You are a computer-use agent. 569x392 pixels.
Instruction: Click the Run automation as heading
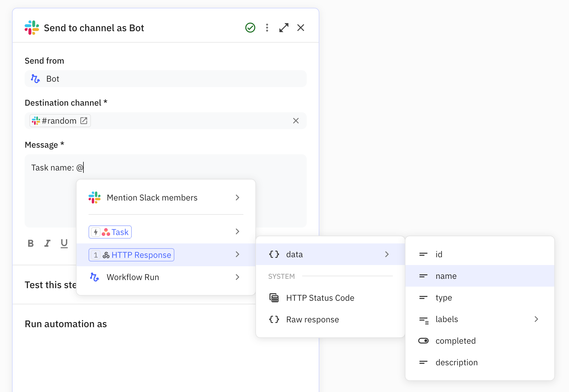click(x=66, y=324)
